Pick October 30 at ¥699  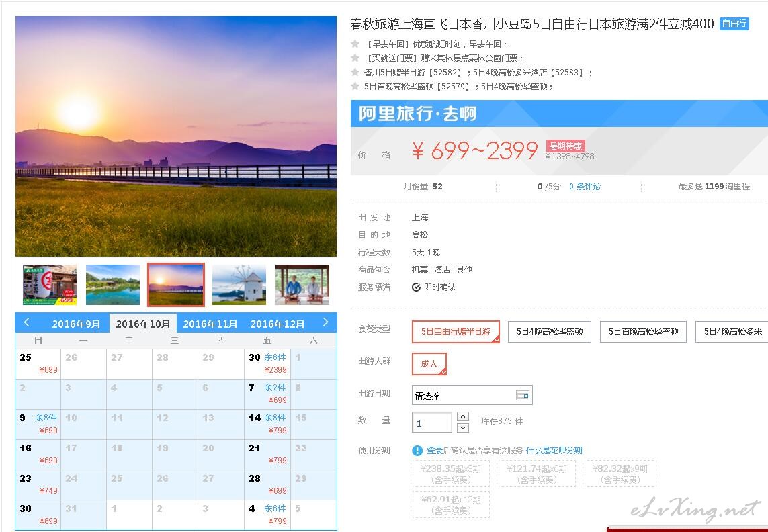[x=38, y=515]
